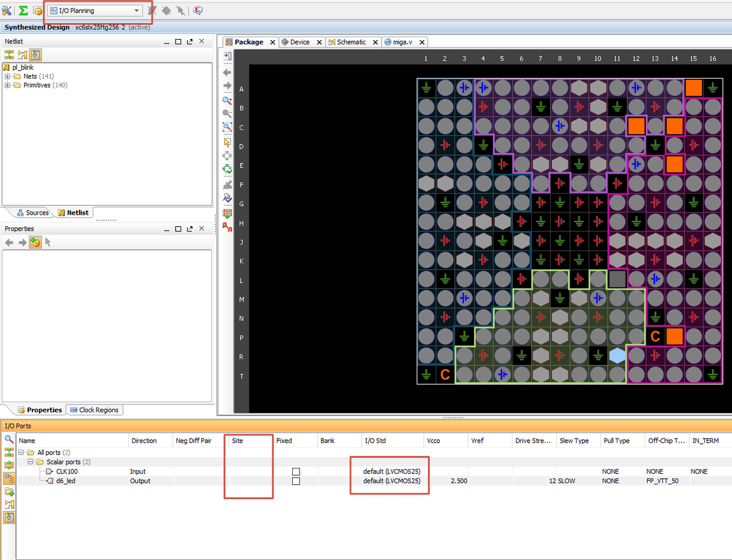Screen dimensions: 732x560
Task: Click the Pull Type column header
Action: 622,440
